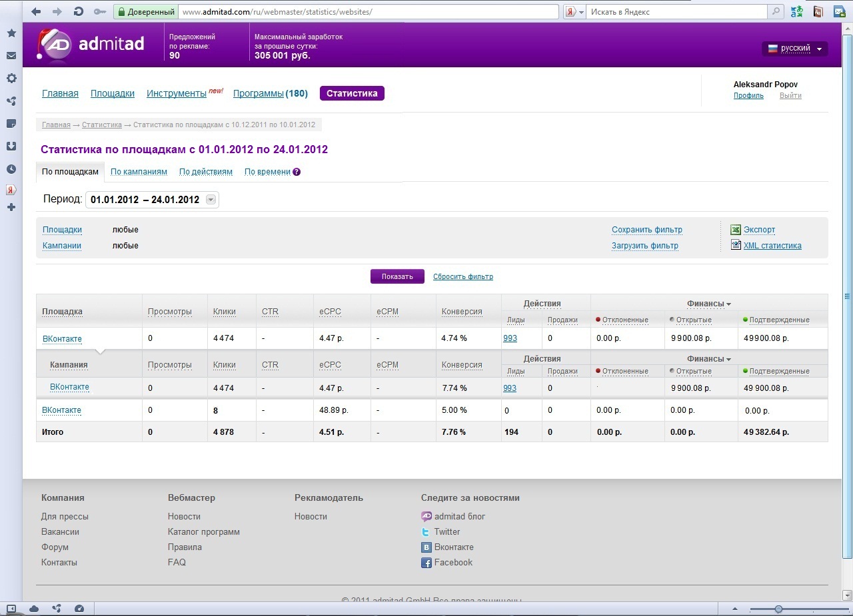Click the translate extension icon in toolbar

click(x=796, y=12)
